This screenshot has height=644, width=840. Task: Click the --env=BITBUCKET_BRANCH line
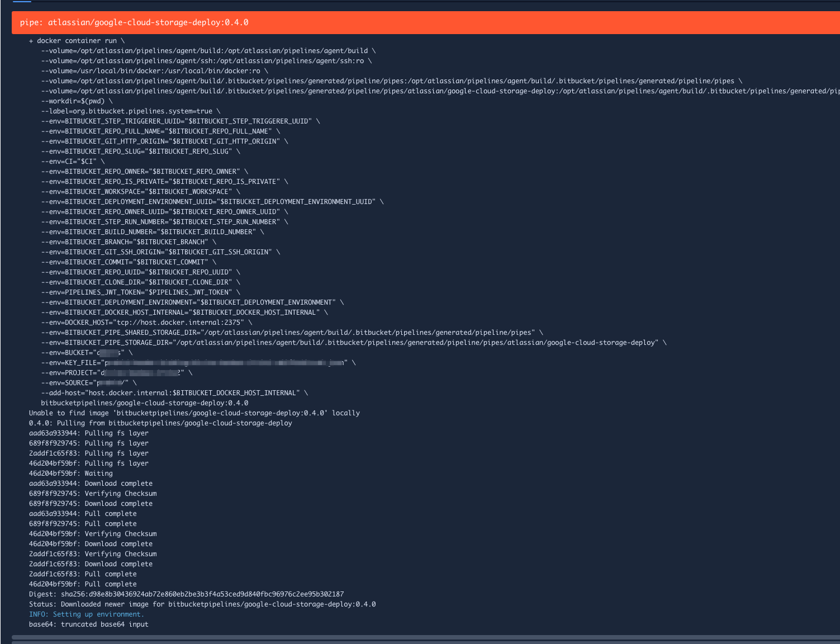[129, 242]
